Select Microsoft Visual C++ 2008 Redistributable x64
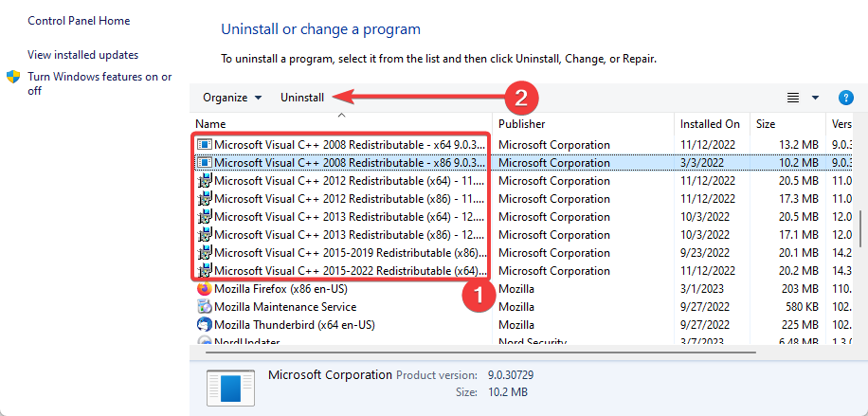 pyautogui.click(x=351, y=145)
